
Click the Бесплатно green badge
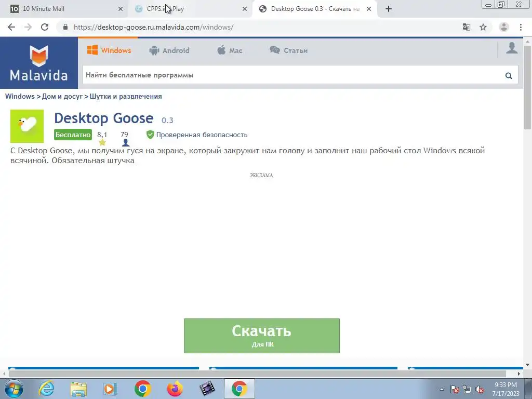click(x=73, y=135)
